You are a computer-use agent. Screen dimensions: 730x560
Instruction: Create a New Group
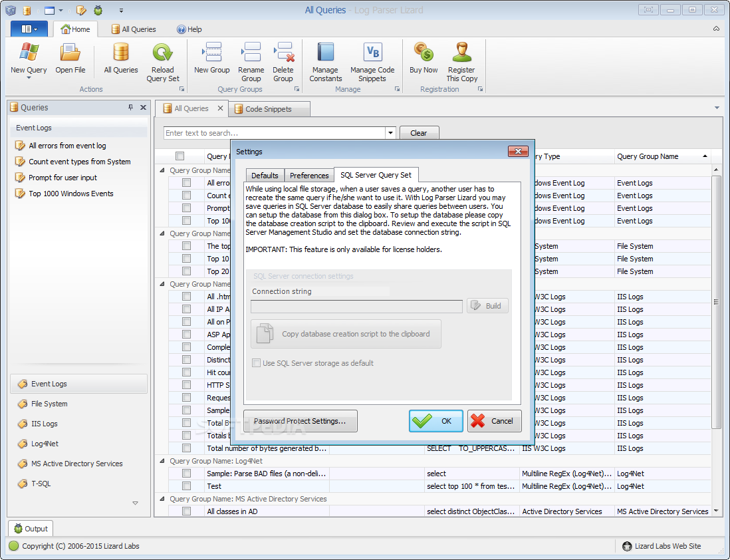click(x=212, y=52)
